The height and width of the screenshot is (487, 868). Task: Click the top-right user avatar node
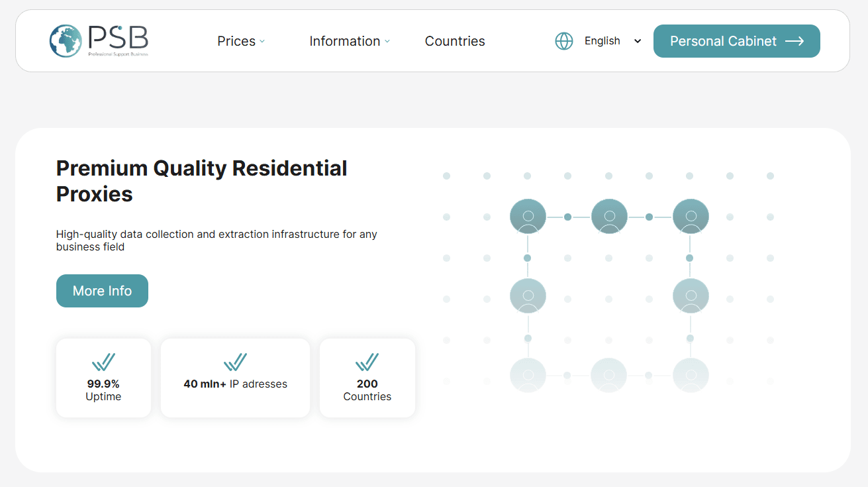(691, 217)
